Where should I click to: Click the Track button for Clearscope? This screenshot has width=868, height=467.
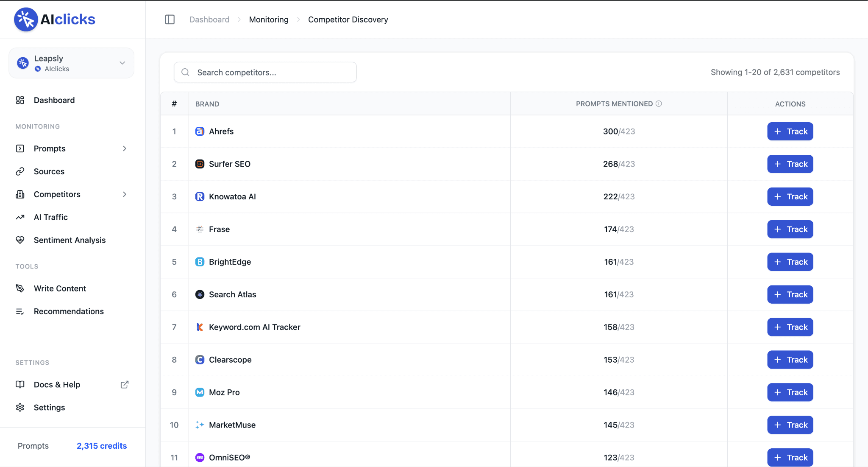(x=790, y=360)
